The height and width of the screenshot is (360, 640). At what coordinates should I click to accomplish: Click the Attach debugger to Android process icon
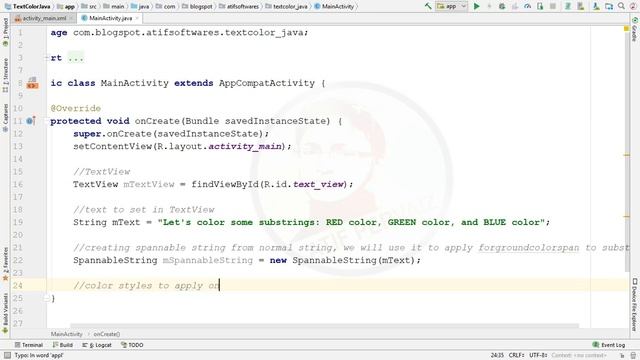click(540, 6)
